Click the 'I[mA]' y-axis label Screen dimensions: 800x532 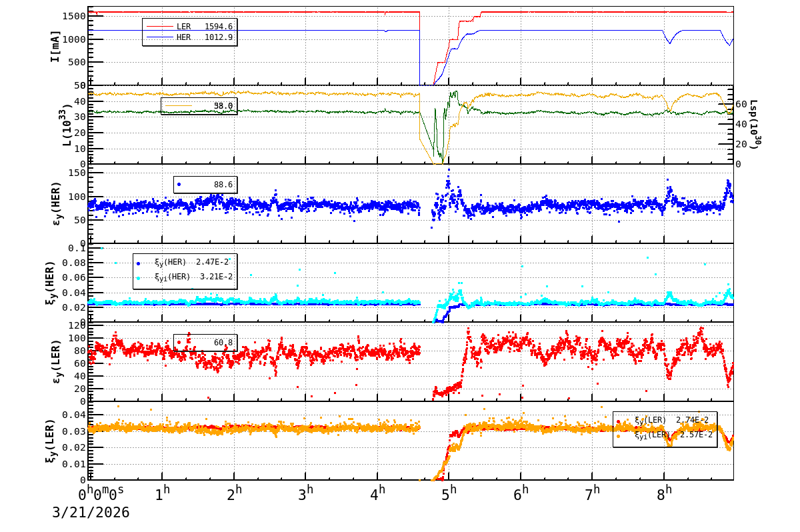55,46
